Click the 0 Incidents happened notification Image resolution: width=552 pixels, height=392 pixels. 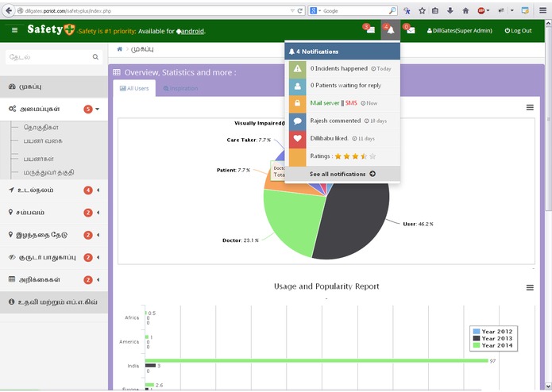[338, 68]
